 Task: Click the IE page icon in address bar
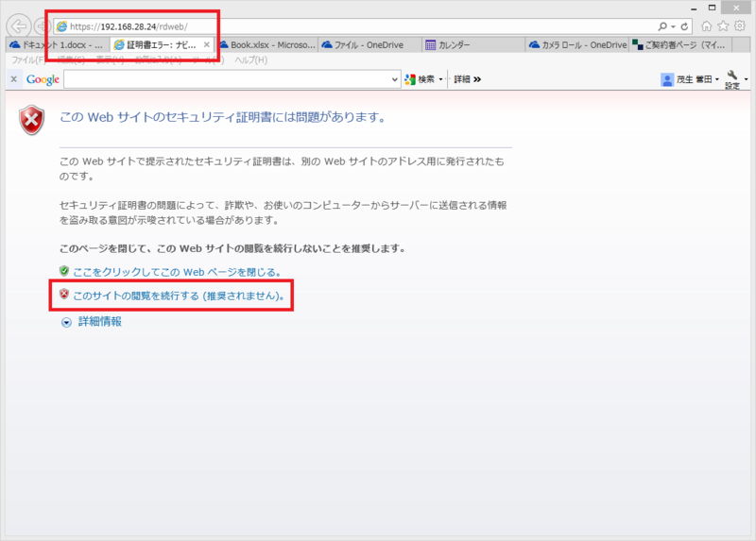[61, 26]
